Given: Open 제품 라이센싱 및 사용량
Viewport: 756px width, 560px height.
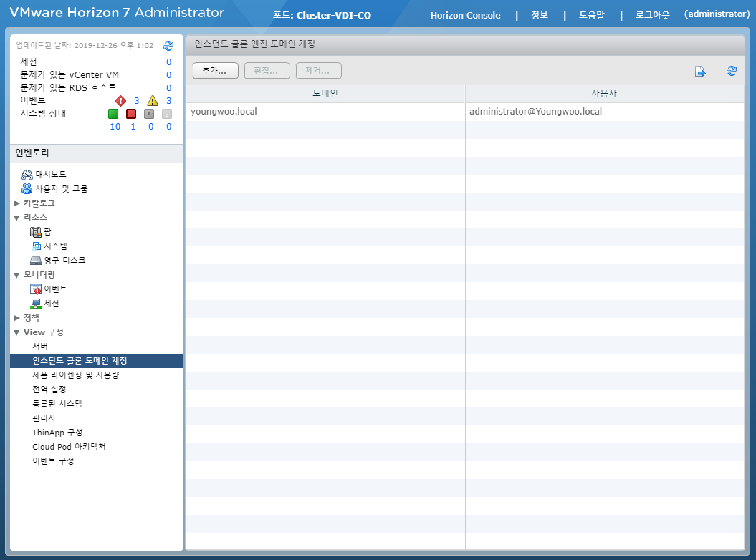Looking at the screenshot, I should (x=76, y=375).
